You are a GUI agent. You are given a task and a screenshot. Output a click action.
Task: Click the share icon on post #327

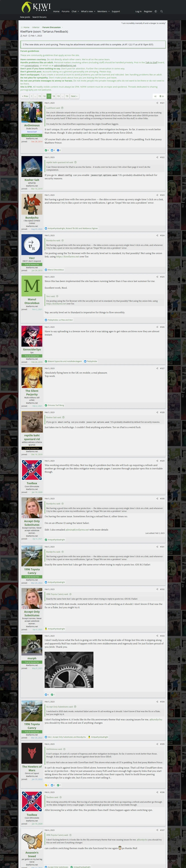(x=157, y=368)
